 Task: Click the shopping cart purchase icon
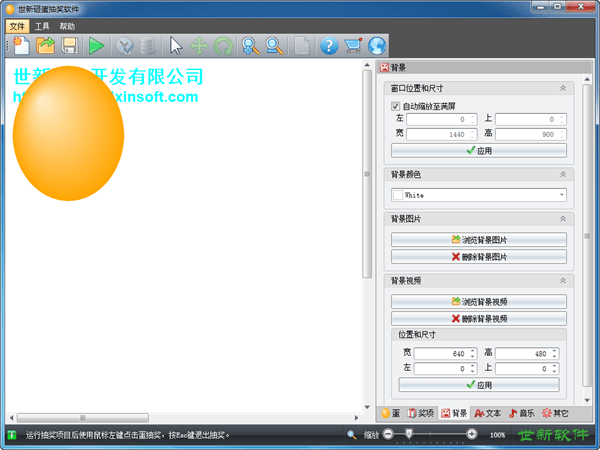352,45
